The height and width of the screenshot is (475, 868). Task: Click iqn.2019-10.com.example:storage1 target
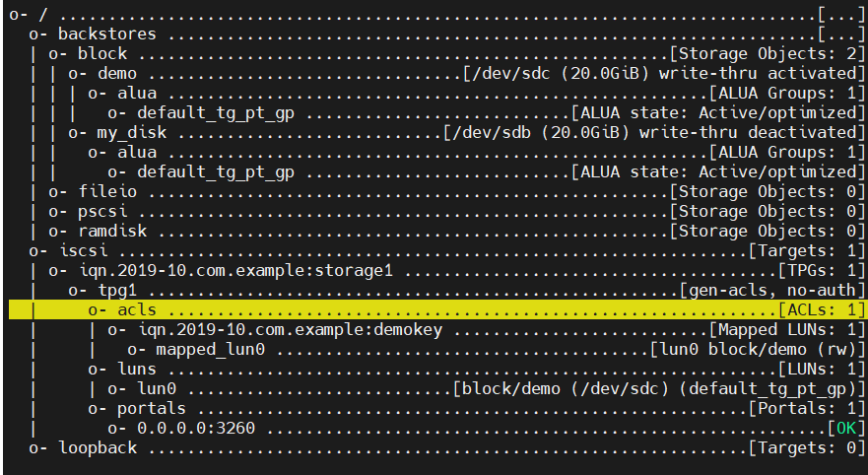[x=235, y=271]
